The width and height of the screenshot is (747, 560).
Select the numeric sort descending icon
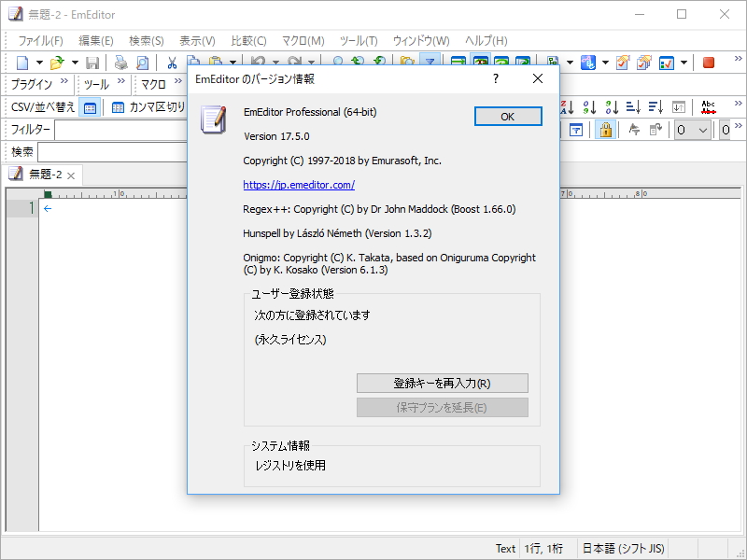pyautogui.click(x=612, y=105)
